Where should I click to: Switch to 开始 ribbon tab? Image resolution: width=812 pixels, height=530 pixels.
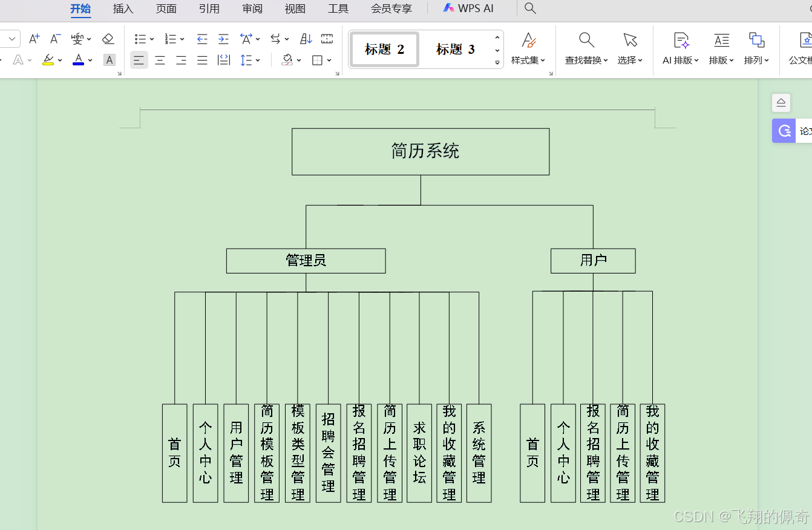click(80, 8)
